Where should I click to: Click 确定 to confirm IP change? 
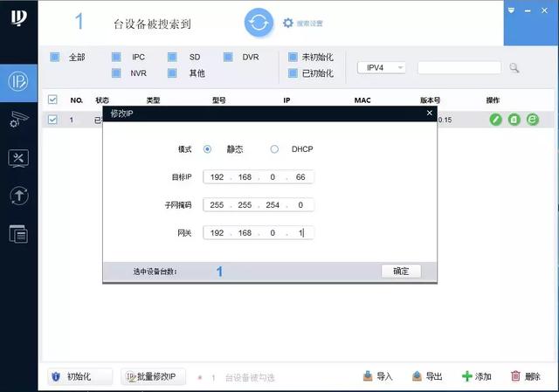pyautogui.click(x=401, y=272)
